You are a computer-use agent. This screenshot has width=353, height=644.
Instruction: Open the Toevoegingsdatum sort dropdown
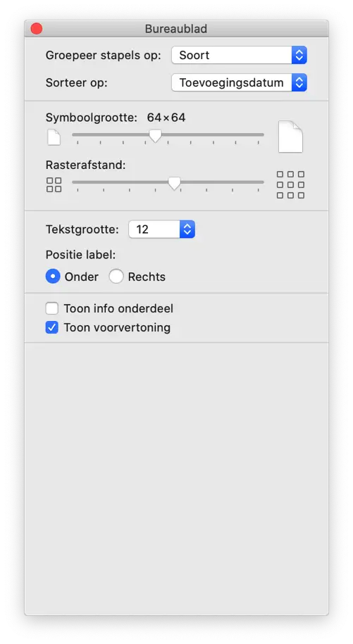point(239,82)
